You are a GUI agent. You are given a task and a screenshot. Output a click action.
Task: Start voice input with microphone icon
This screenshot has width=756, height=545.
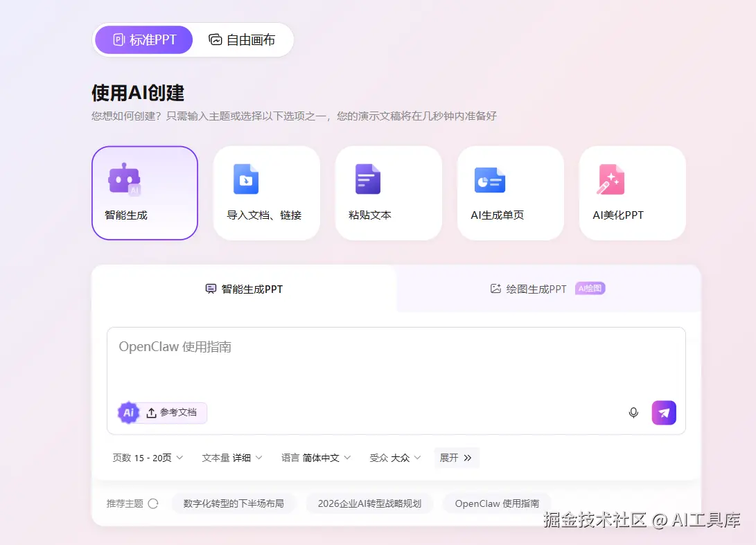point(633,413)
